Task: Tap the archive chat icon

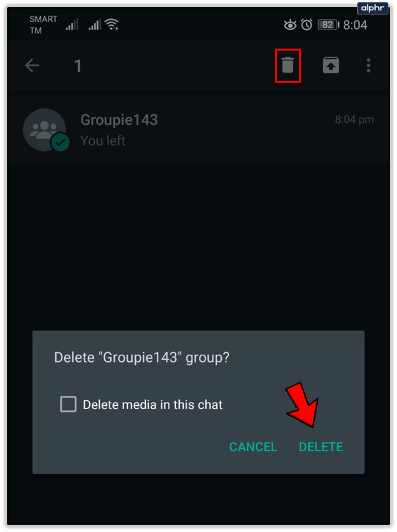Action: (331, 65)
